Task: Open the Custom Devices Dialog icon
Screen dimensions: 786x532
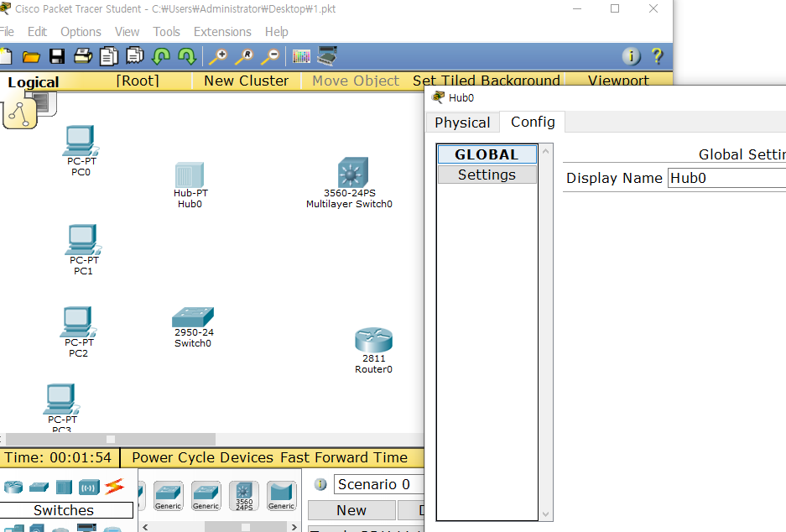Action: click(x=327, y=55)
